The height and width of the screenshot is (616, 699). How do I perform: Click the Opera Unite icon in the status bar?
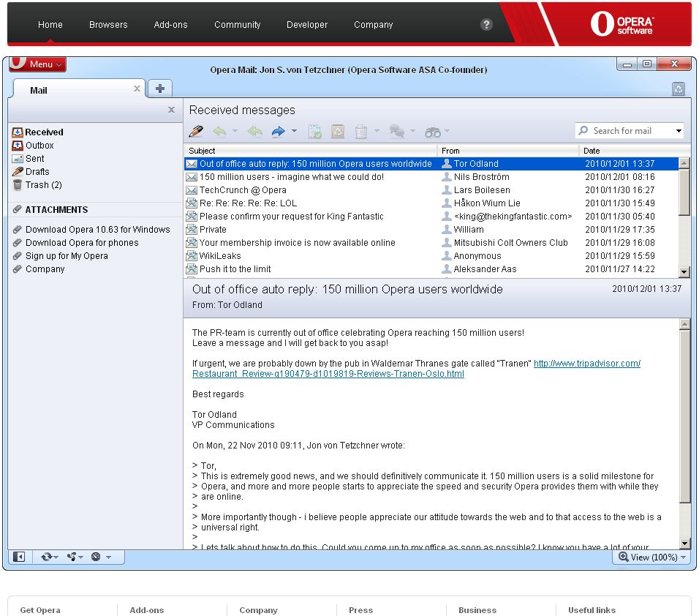coord(72,557)
